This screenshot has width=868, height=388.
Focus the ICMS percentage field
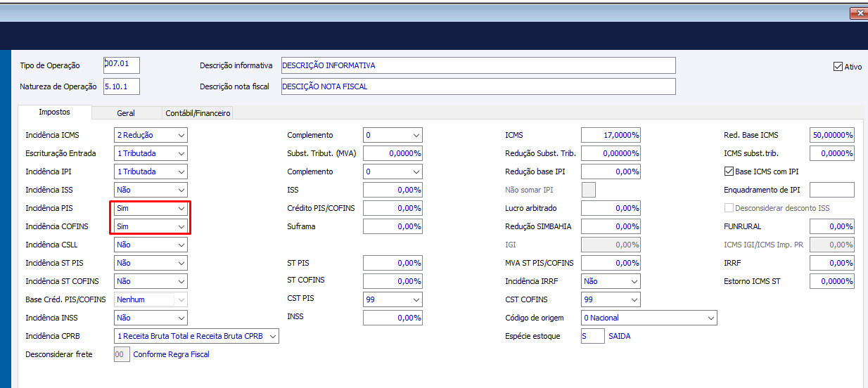click(611, 135)
